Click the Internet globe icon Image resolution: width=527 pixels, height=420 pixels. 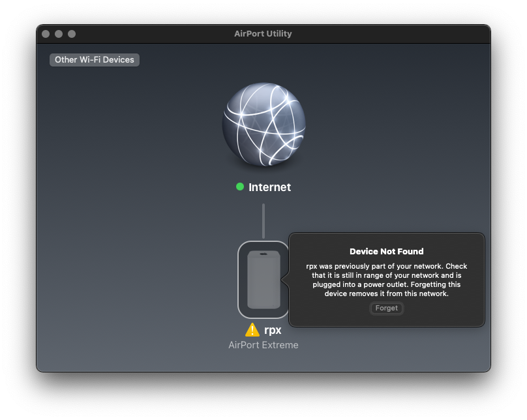[263, 124]
